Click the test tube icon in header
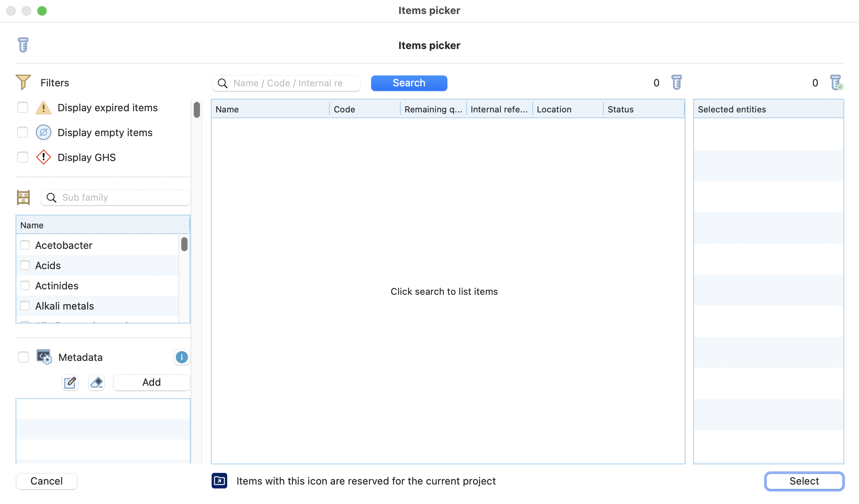This screenshot has height=504, width=859. click(x=23, y=45)
